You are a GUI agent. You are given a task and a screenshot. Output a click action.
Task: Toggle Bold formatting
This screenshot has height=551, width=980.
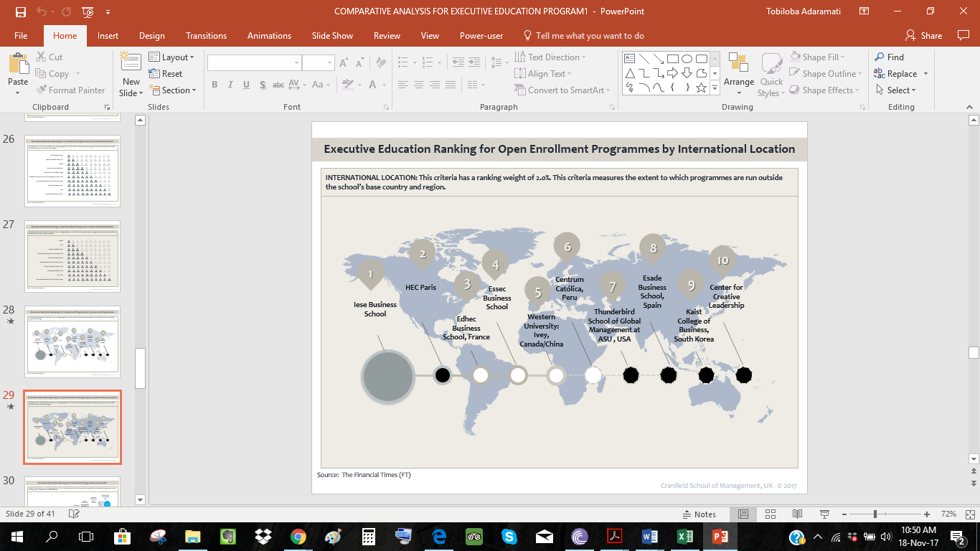(x=215, y=85)
